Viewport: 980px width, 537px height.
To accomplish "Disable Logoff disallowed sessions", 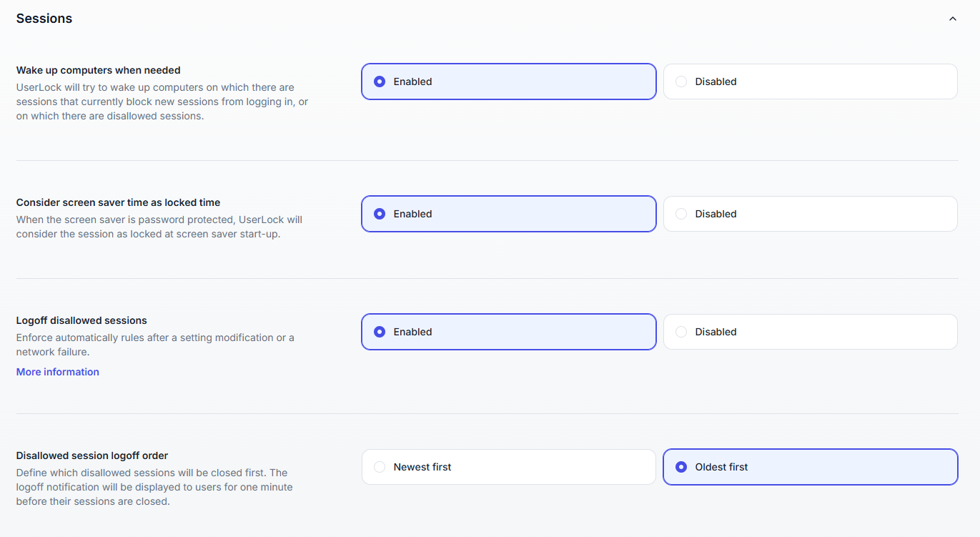I will 810,332.
